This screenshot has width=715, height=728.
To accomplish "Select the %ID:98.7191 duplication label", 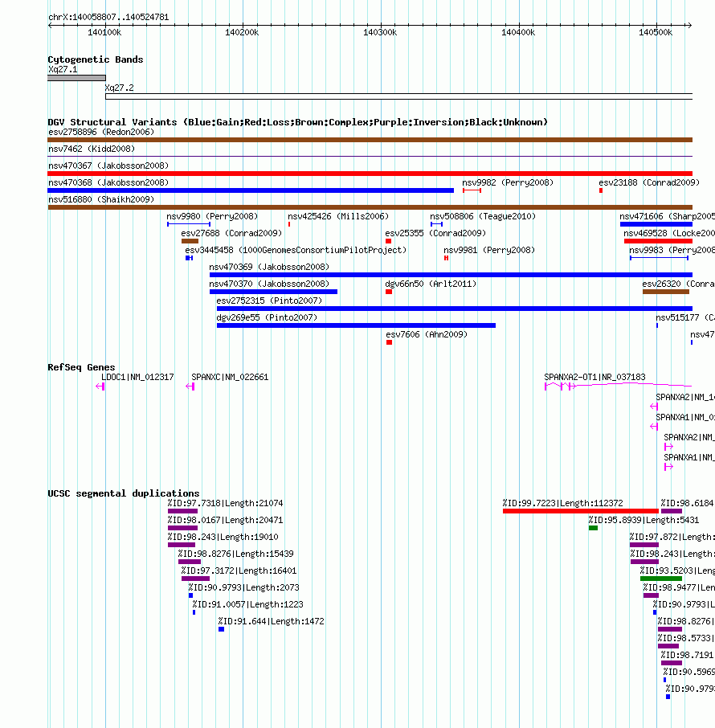I will 687,655.
